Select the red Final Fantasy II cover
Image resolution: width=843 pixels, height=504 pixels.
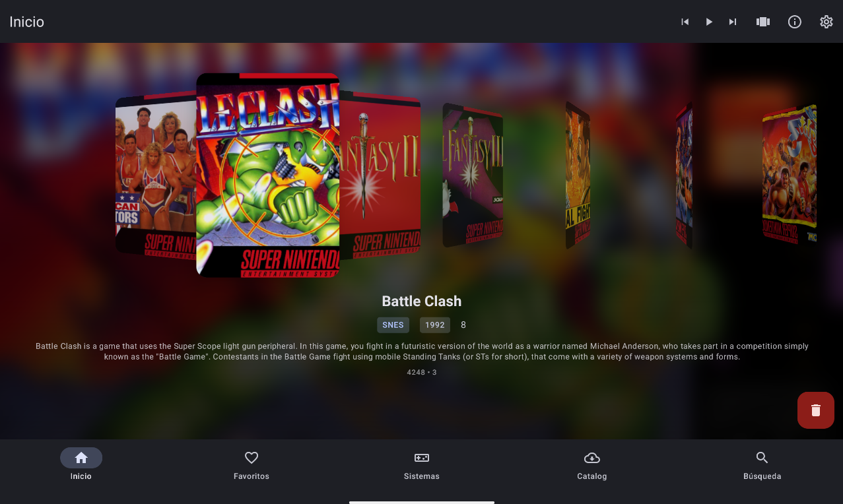click(380, 175)
